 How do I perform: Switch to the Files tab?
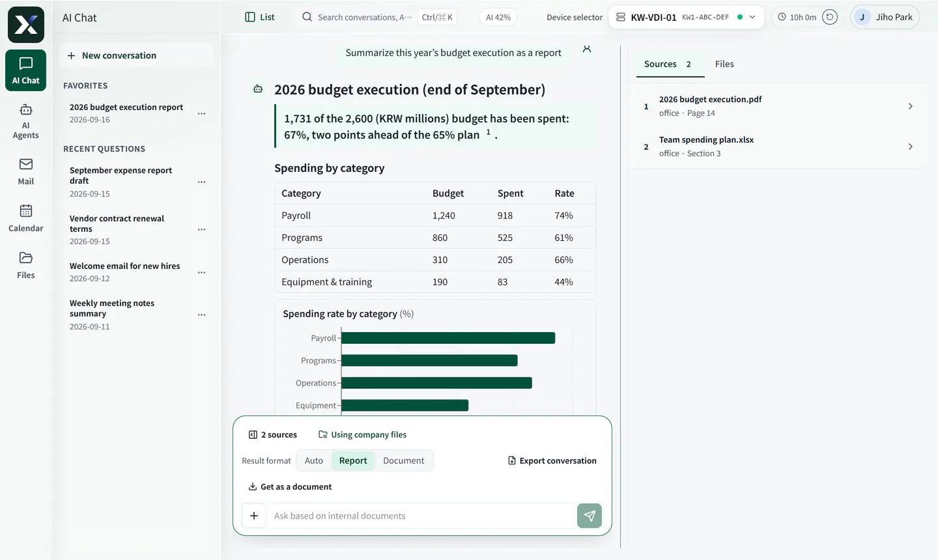coord(724,64)
